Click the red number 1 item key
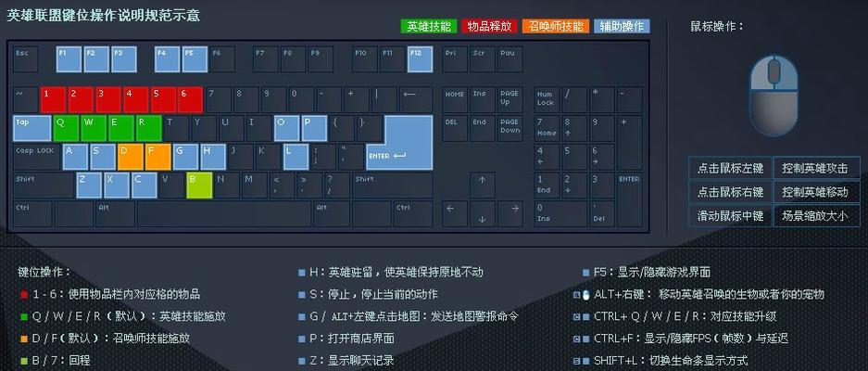The height and width of the screenshot is (371, 868). point(53,99)
